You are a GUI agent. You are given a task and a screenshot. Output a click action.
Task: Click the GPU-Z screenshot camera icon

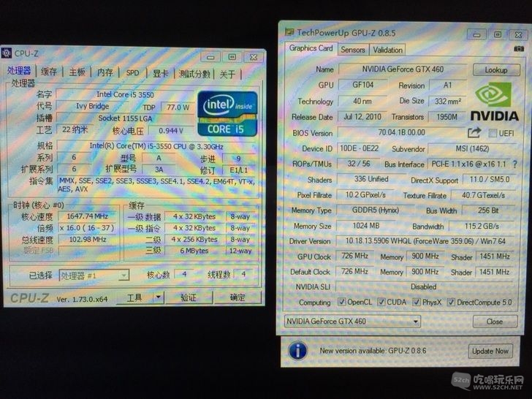[x=518, y=49]
